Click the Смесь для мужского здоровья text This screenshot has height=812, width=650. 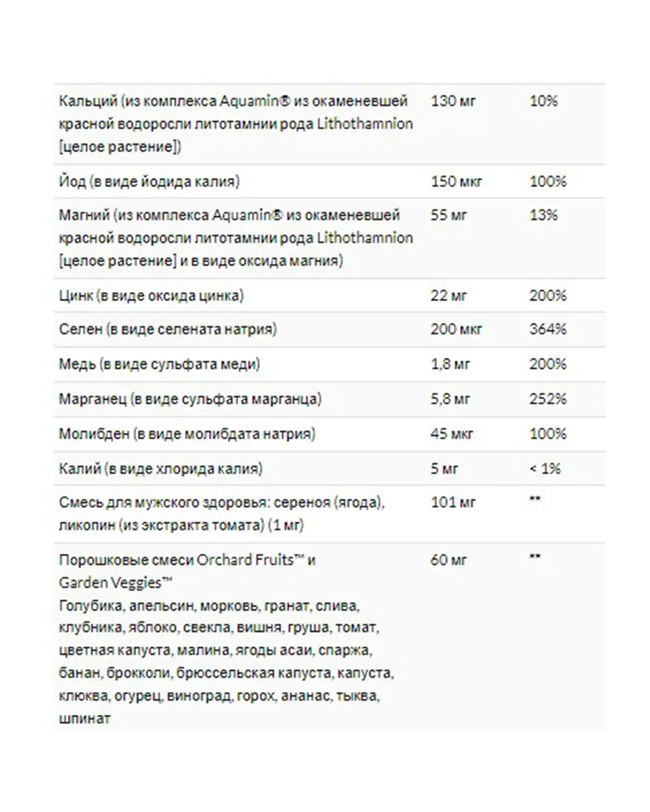(x=222, y=514)
